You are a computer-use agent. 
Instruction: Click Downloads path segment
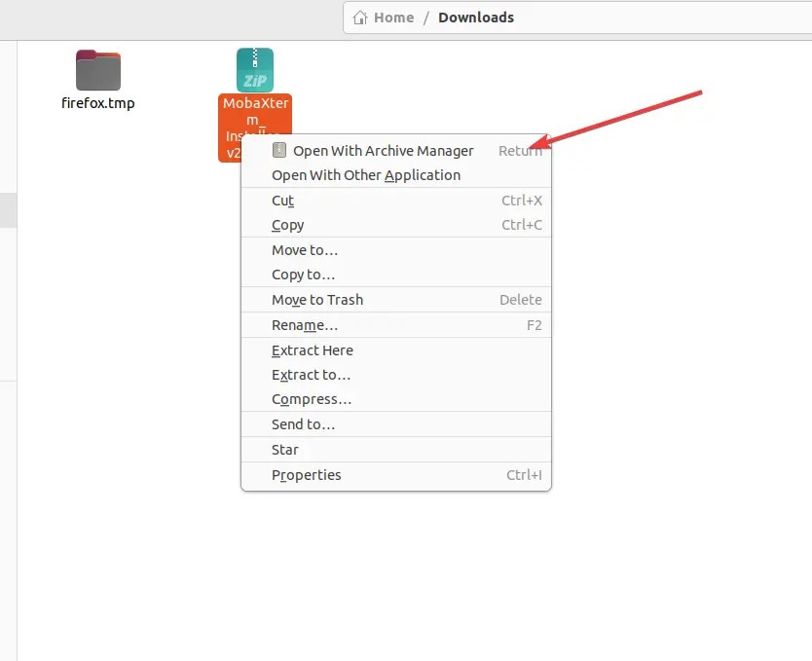(476, 18)
